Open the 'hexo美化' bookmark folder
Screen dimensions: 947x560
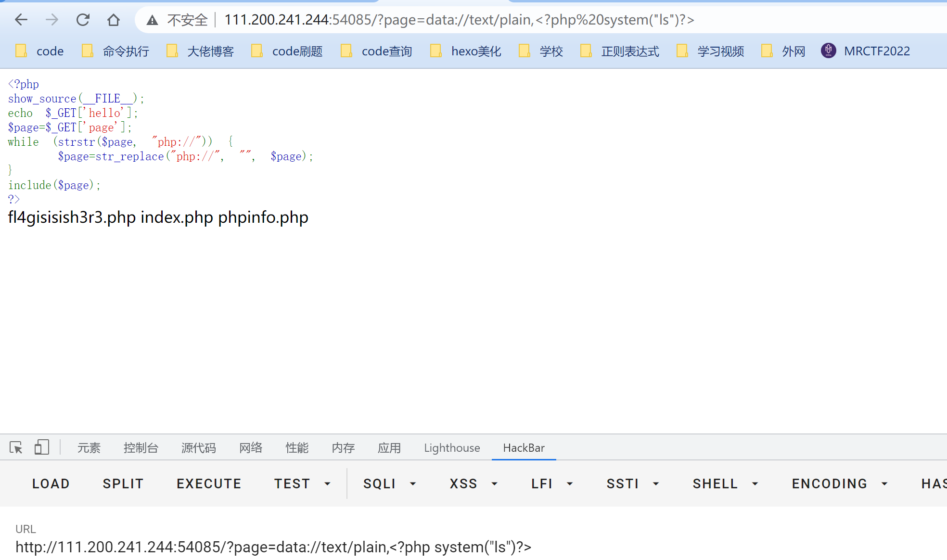click(x=466, y=51)
